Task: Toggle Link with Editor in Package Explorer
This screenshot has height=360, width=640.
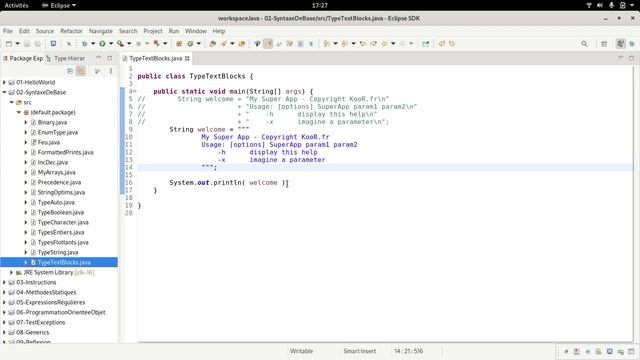Action: click(x=81, y=71)
